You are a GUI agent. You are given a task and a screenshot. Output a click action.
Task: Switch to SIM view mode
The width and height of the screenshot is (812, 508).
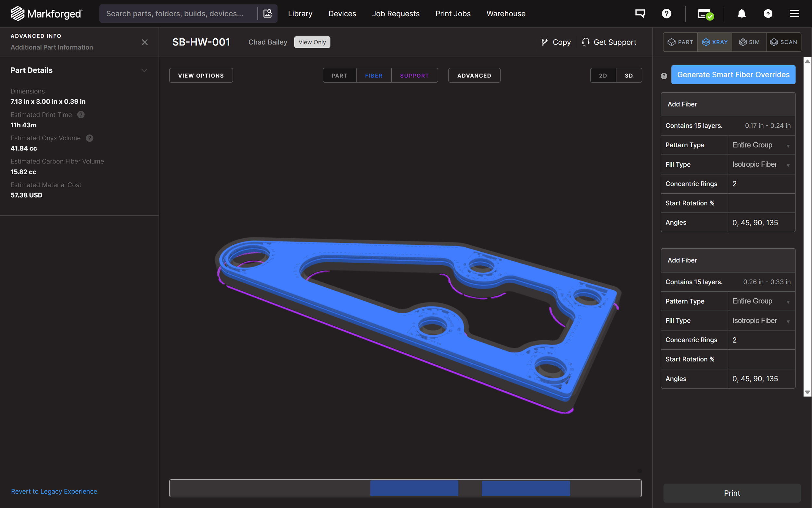[749, 42]
